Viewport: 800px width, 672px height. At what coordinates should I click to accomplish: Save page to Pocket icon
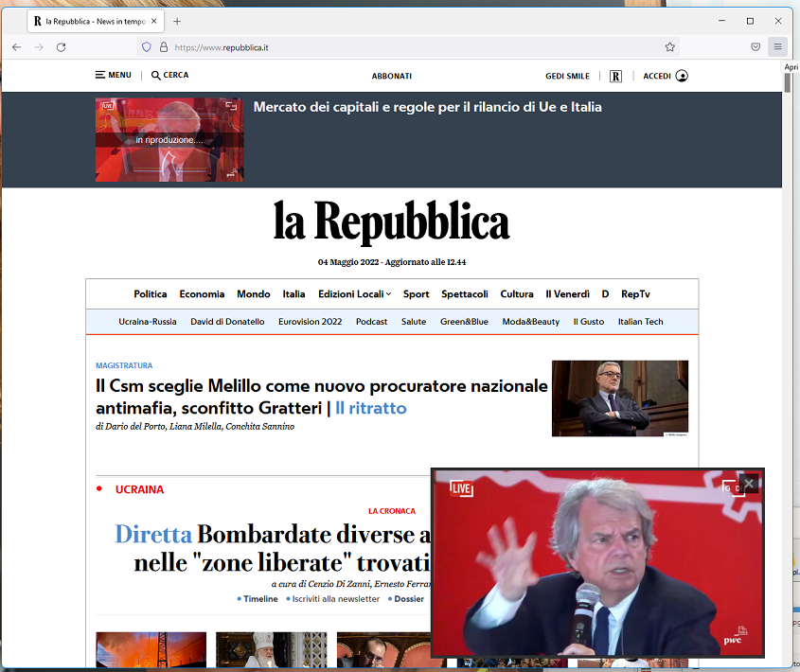pos(756,47)
